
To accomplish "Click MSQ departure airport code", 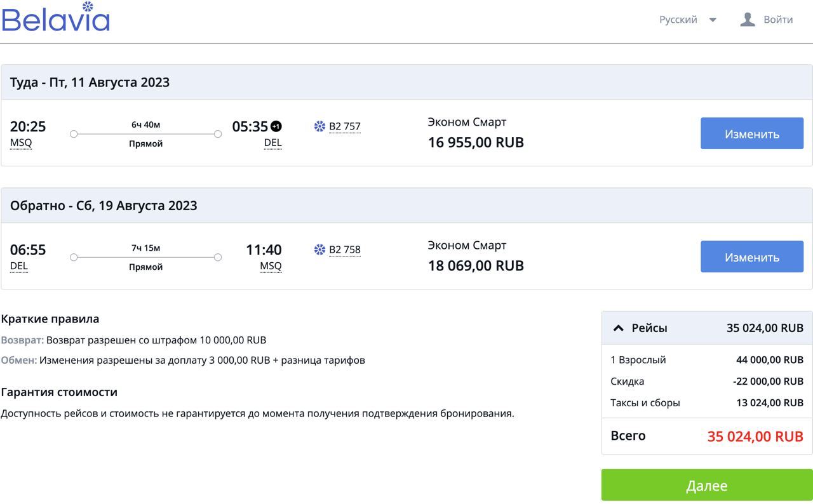I will (x=21, y=143).
